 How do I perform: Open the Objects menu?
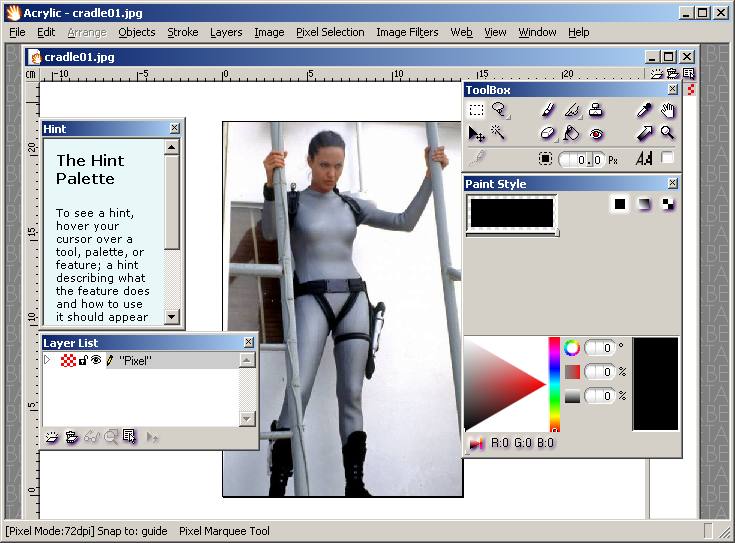pos(136,32)
